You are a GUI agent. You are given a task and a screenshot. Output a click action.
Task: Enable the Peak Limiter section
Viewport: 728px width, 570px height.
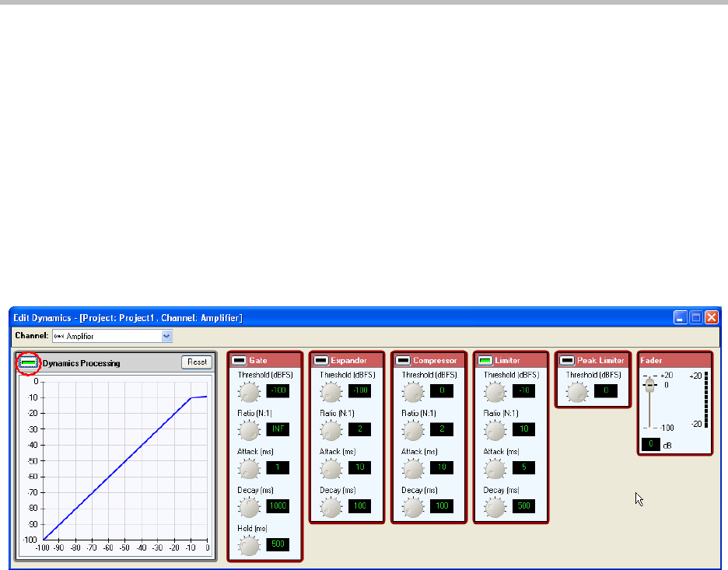[566, 361]
